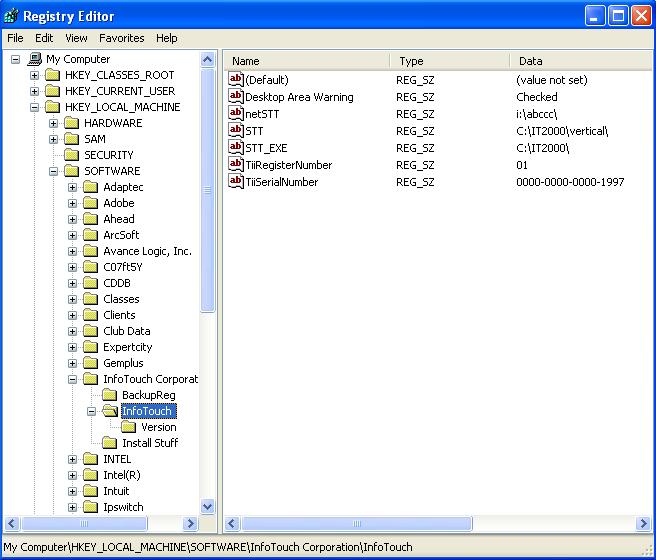Open the Favorites menu
The width and height of the screenshot is (656, 560).
[122, 38]
